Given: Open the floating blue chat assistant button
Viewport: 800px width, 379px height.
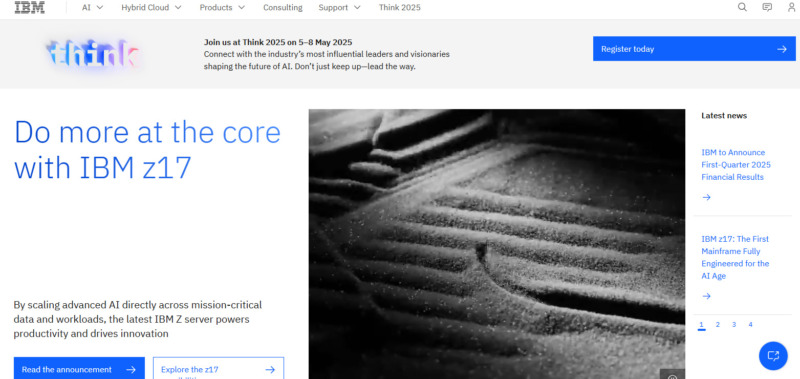Looking at the screenshot, I should [x=773, y=356].
